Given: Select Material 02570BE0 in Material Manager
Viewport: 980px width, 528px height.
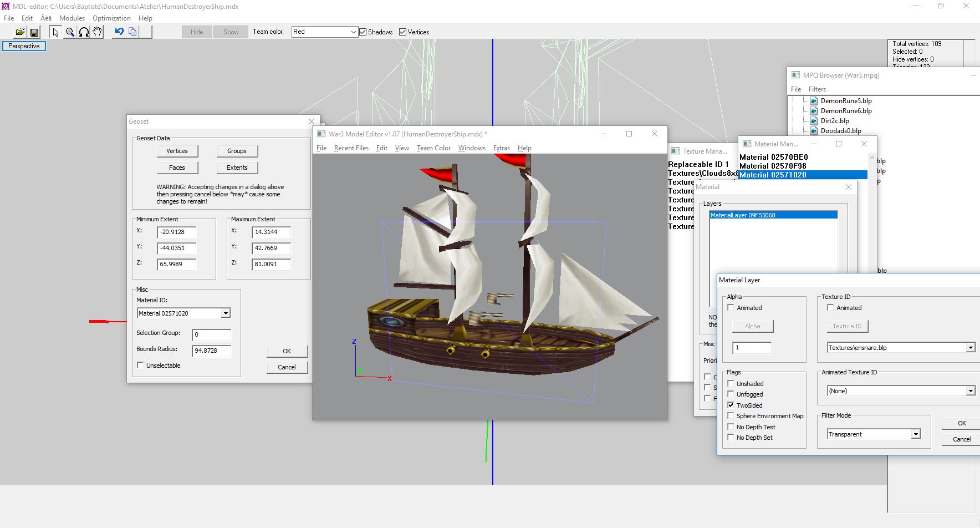Looking at the screenshot, I should (774, 157).
